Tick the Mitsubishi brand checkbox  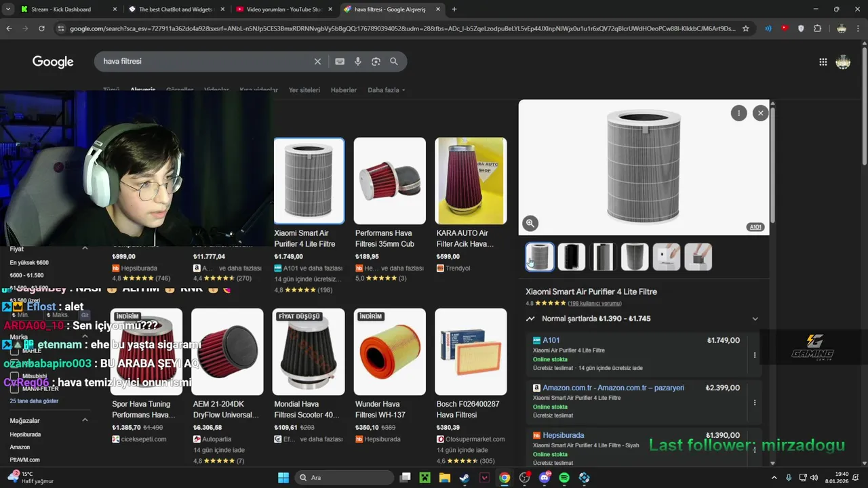(14, 376)
